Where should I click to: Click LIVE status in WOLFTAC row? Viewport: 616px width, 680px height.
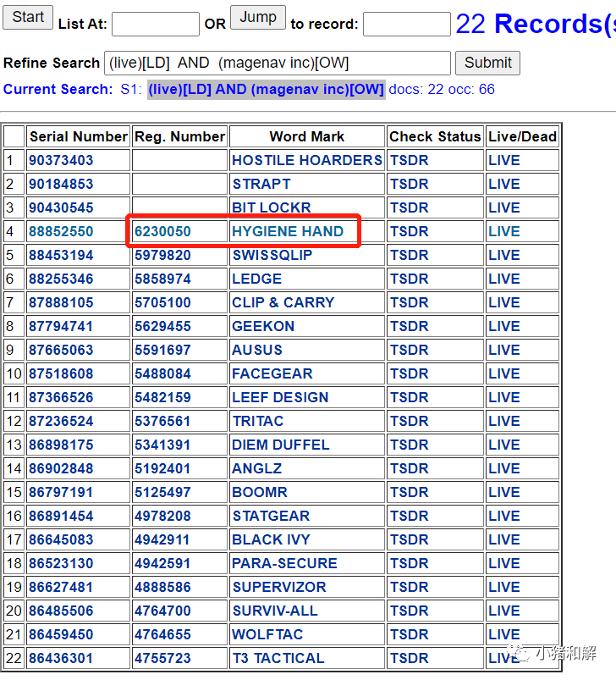point(504,634)
